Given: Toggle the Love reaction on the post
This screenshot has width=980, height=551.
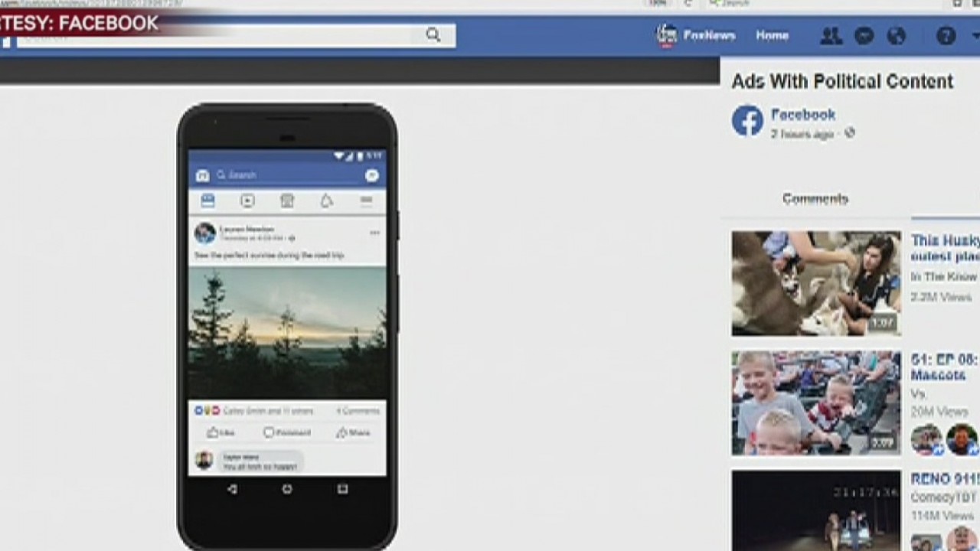Looking at the screenshot, I should point(216,410).
